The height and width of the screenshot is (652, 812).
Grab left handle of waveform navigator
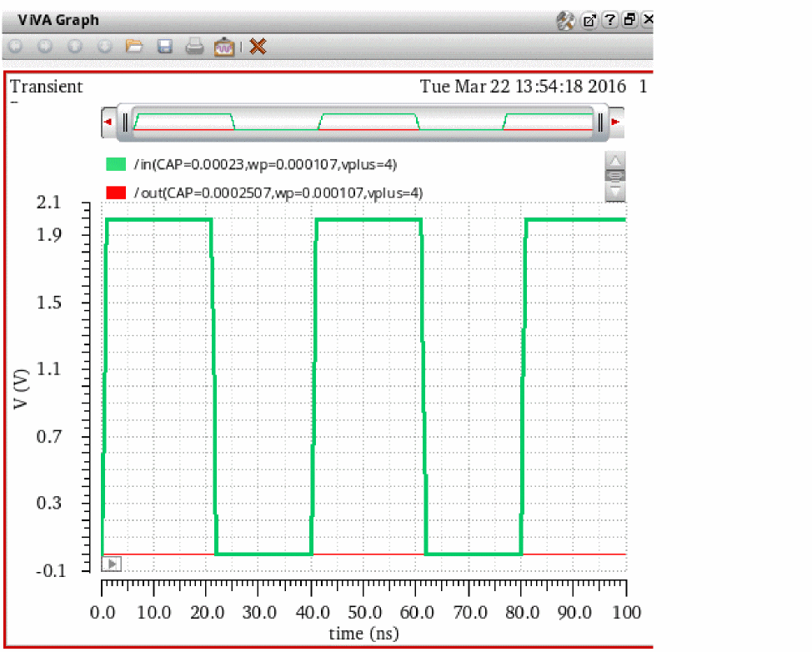pos(125,123)
